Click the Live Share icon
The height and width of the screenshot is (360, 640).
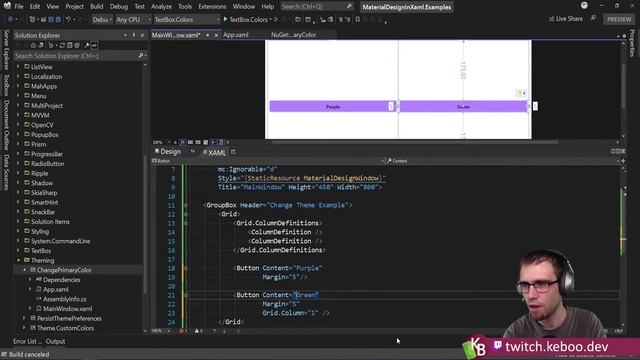pos(551,19)
